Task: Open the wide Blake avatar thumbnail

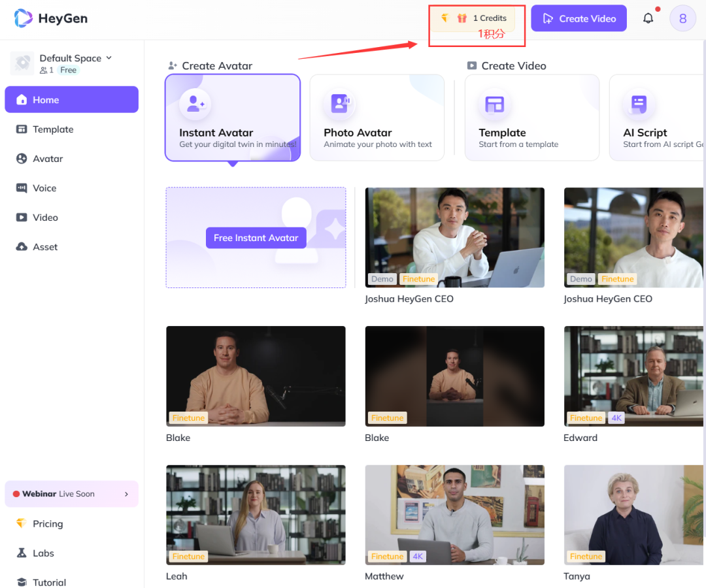Action: [x=256, y=376]
